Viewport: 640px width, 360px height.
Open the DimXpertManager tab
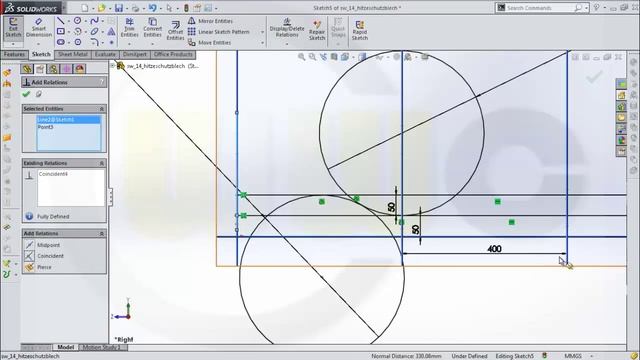[x=67, y=69]
